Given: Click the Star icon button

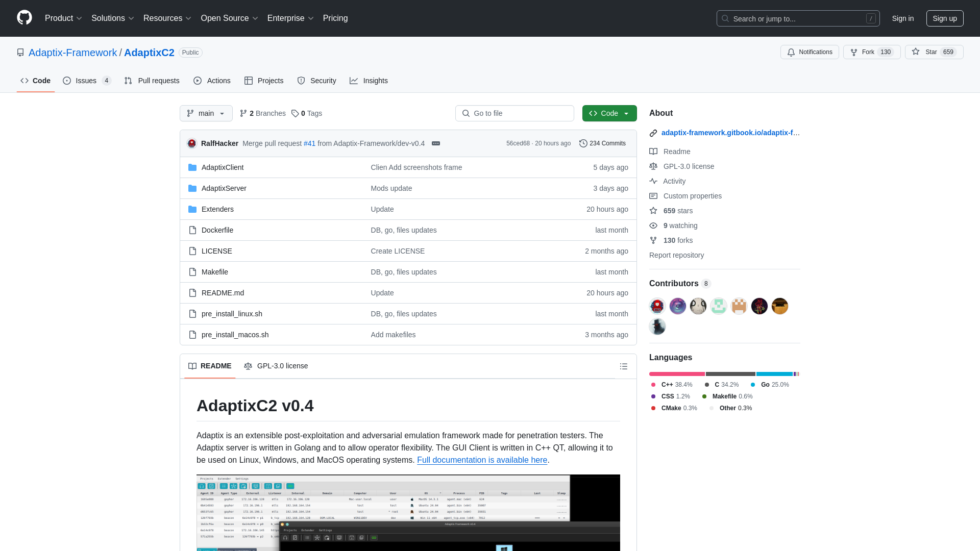Looking at the screenshot, I should [x=934, y=52].
